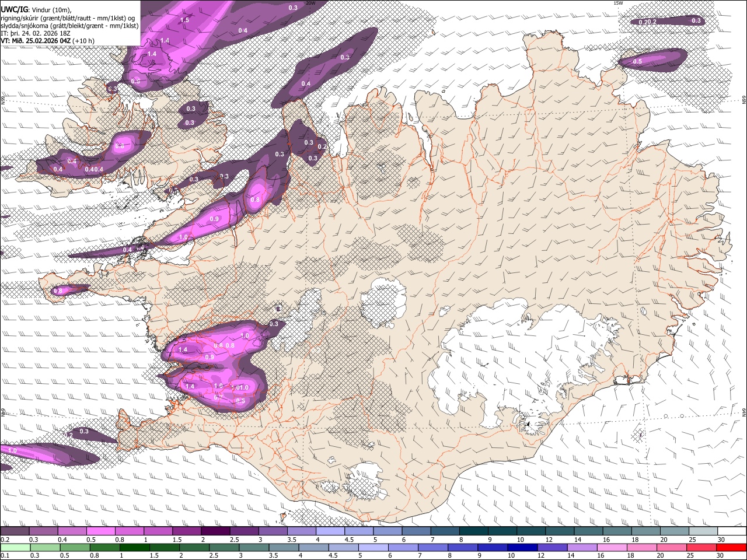Click the white snowfall swatch at 30
747x560 pixels.
732,531
